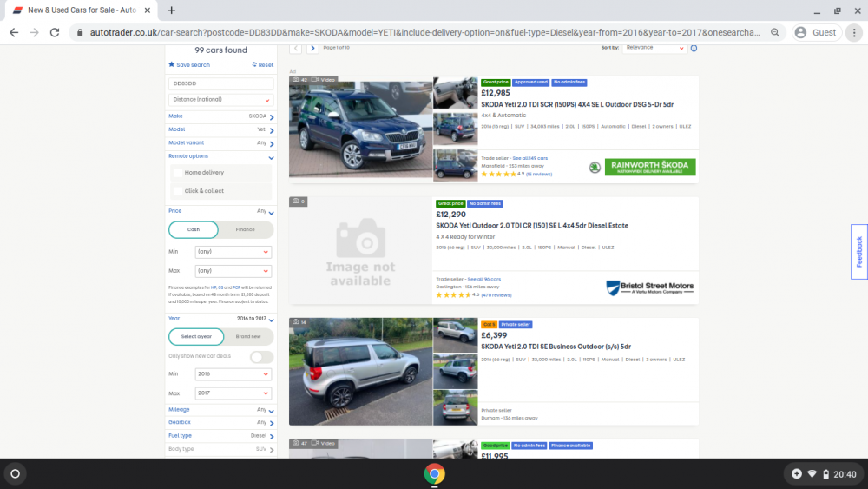Open the Model filter row

coord(220,129)
